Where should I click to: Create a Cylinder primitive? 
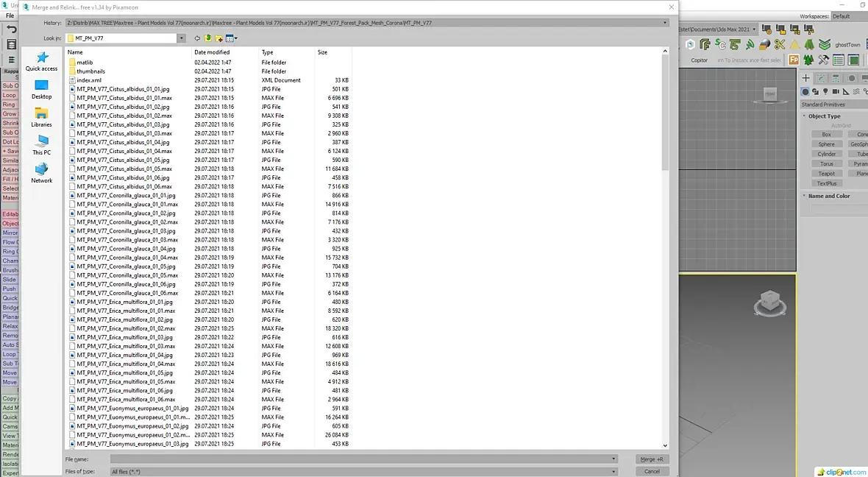click(x=826, y=154)
